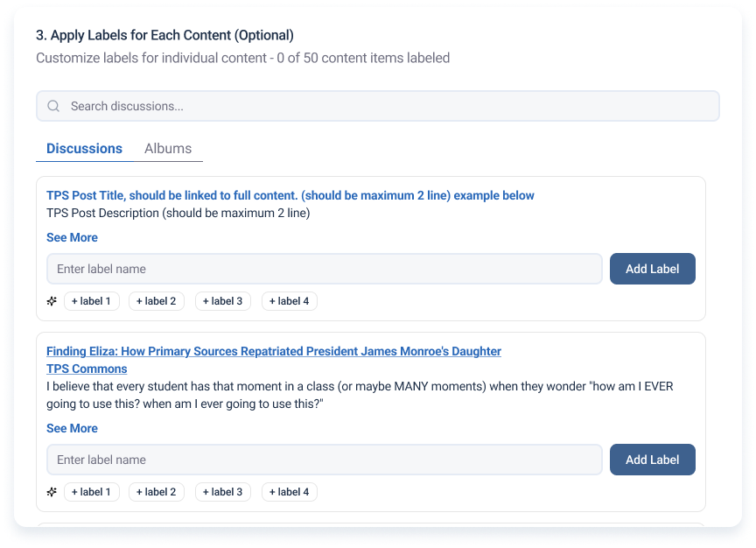Click the '0 of 50 content items labeled' text
The height and width of the screenshot is (548, 756).
point(363,58)
